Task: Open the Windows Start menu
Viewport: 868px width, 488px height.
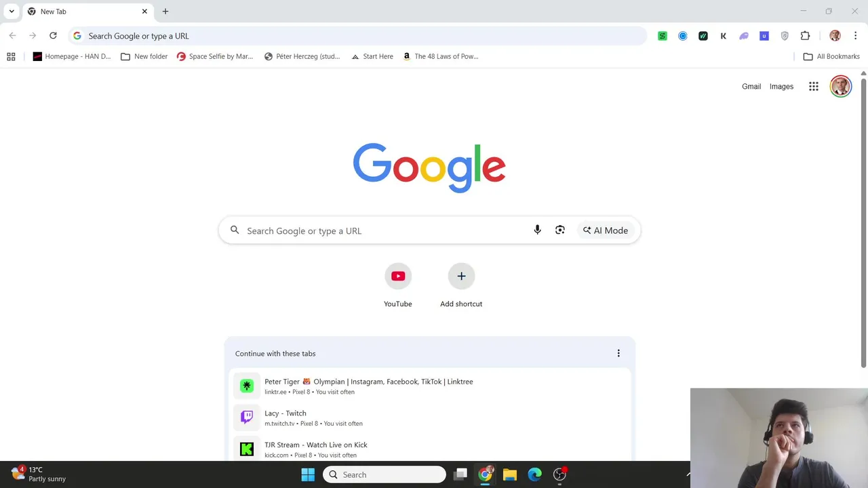Action: coord(308,474)
